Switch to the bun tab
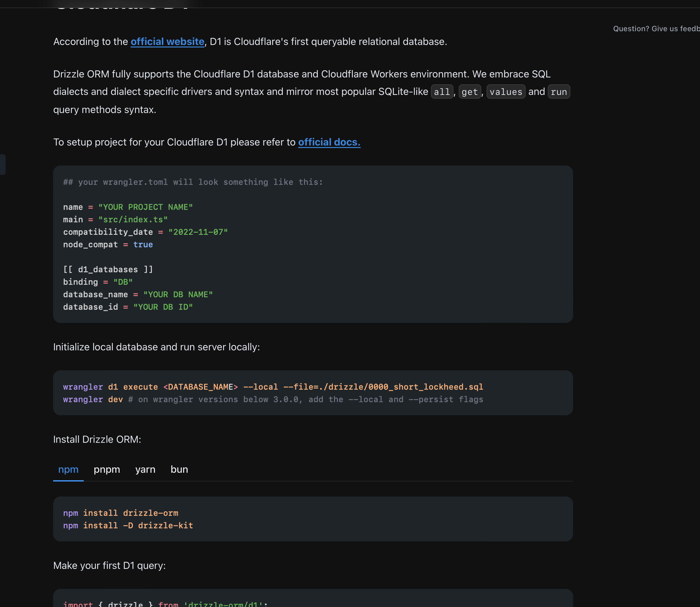This screenshot has width=700, height=607. [x=179, y=470]
